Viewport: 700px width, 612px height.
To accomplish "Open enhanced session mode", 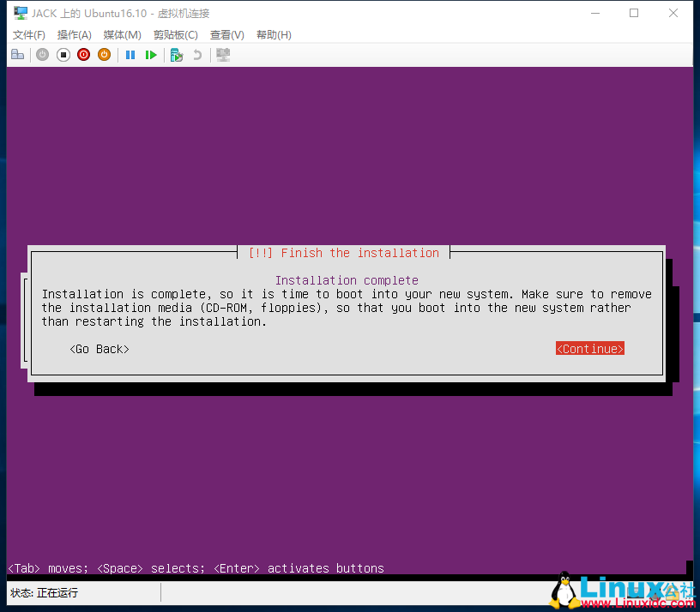I will tap(220, 54).
